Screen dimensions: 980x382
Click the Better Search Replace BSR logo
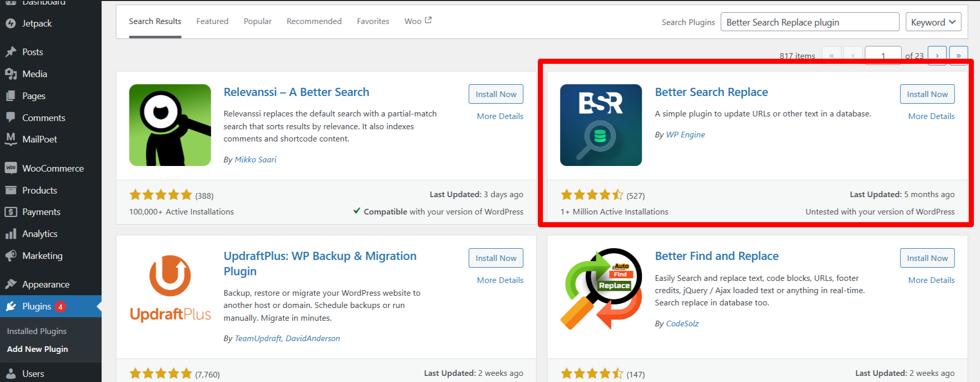[601, 125]
